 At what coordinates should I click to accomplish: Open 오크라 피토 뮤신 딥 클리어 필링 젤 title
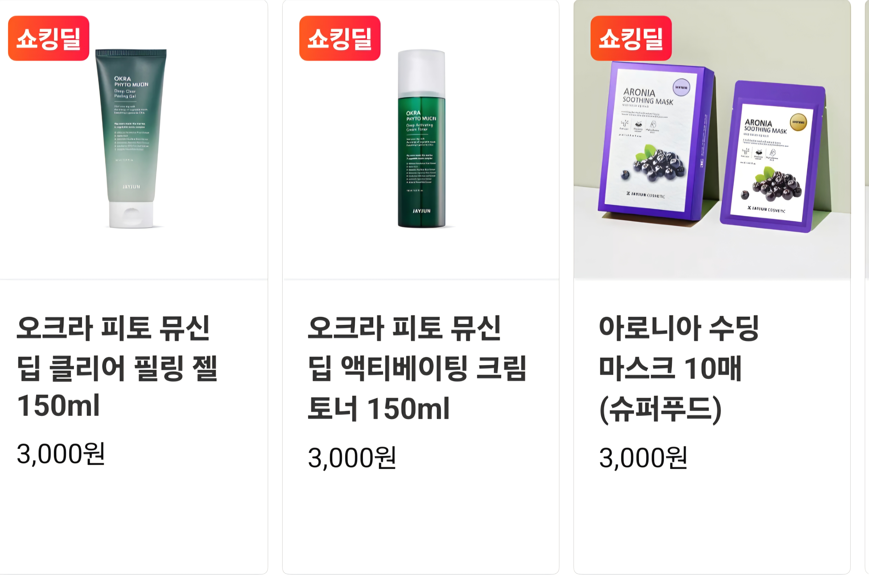(x=117, y=367)
